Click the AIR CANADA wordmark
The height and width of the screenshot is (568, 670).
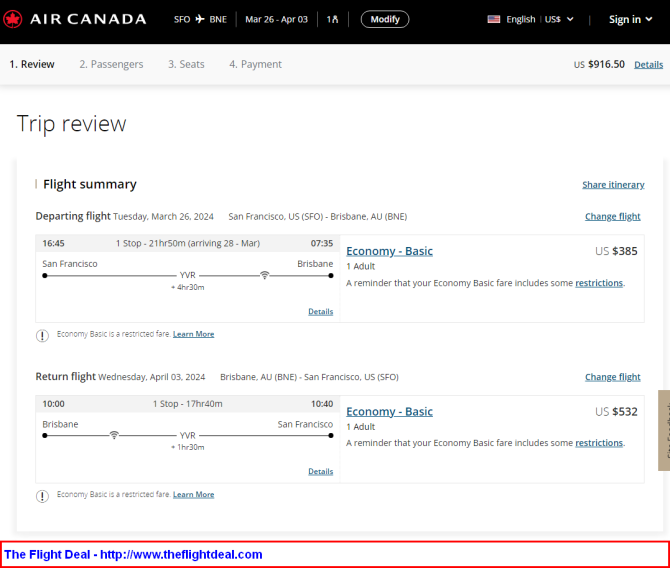(88, 19)
